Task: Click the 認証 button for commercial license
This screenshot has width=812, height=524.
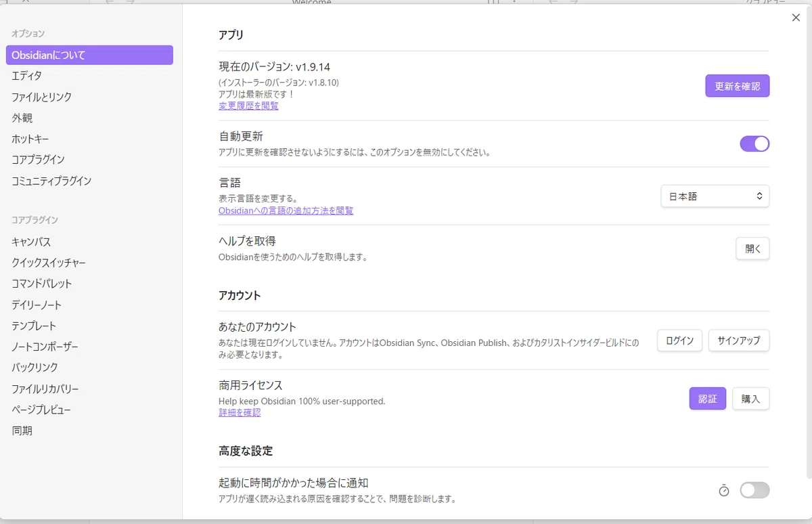Action: (x=708, y=399)
